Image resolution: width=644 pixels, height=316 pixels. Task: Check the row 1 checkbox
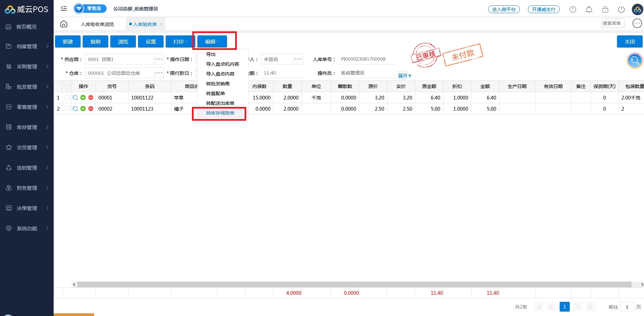pyautogui.click(x=67, y=97)
